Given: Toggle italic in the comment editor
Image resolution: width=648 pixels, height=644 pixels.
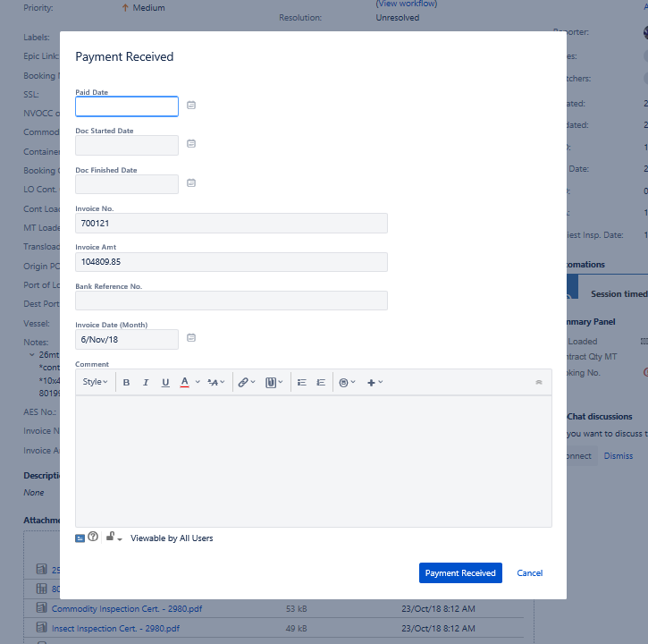Looking at the screenshot, I should click(146, 383).
